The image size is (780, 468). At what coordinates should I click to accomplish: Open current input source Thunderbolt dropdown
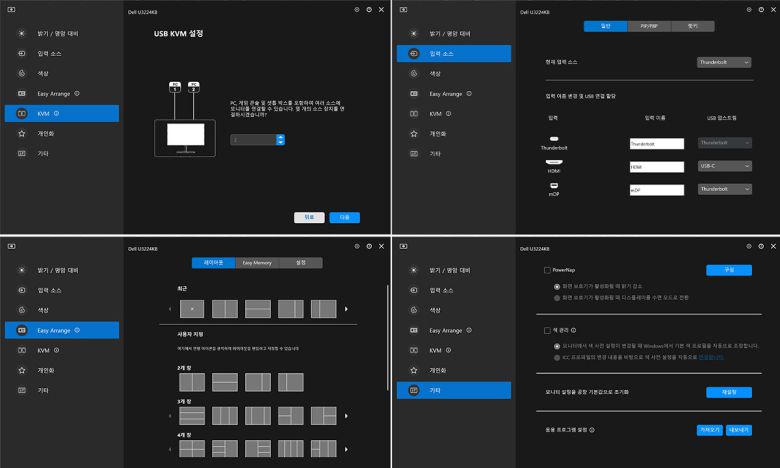[x=724, y=62]
